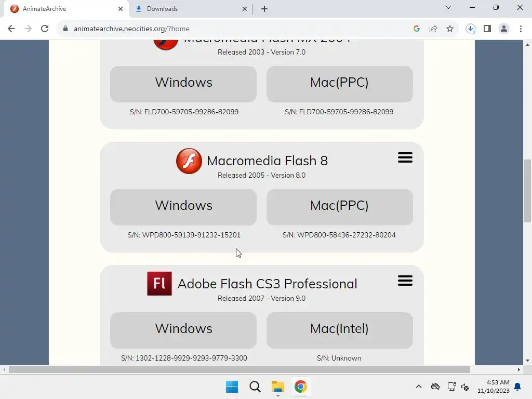Viewport: 532px width, 399px height.
Task: Click Adobe Flash CS3 Professional heading
Action: tap(268, 284)
